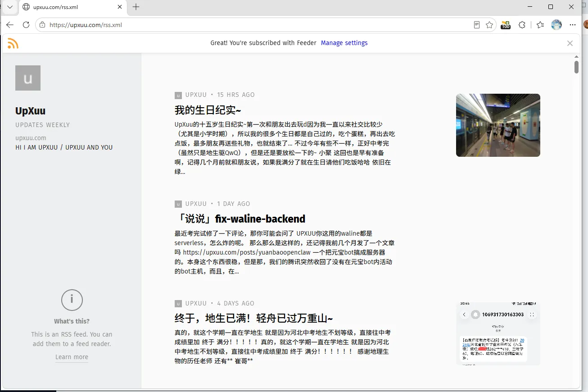The width and height of the screenshot is (588, 392).
Task: Open article 我的生日纪实~
Action: click(208, 110)
